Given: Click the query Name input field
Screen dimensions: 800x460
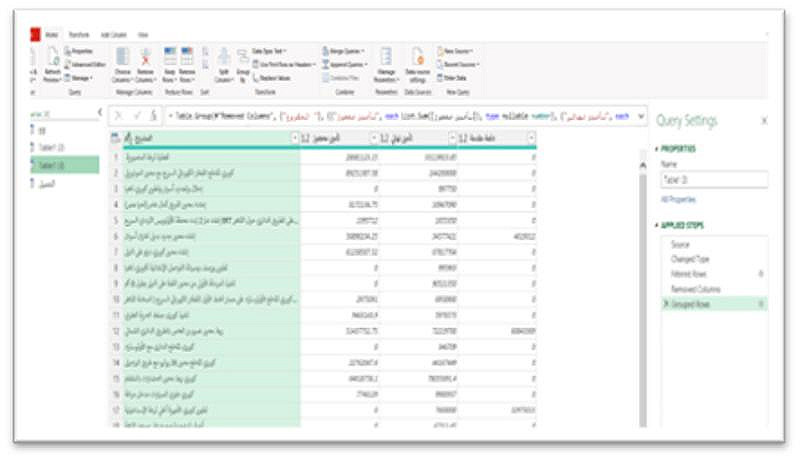Looking at the screenshot, I should click(714, 180).
